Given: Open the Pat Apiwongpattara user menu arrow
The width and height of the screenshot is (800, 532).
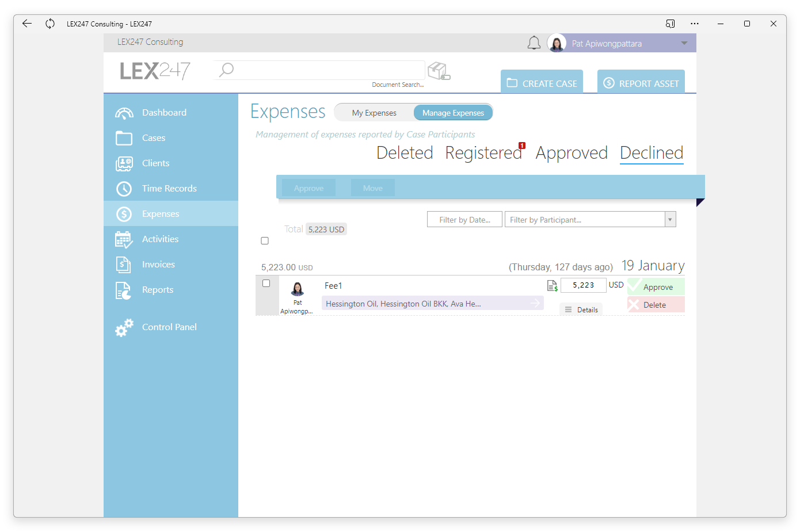Looking at the screenshot, I should (684, 43).
